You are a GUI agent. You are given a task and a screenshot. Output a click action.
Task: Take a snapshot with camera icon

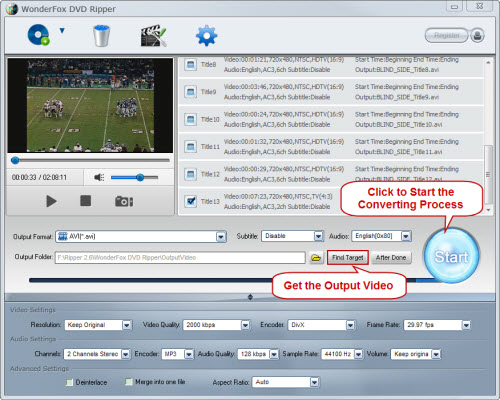124,201
